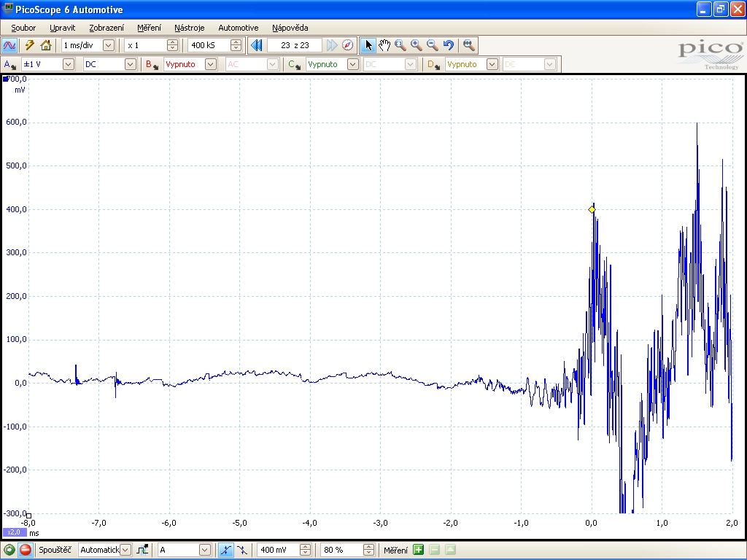The image size is (747, 560).
Task: Click the yellow trigger marker diamond
Action: point(592,210)
